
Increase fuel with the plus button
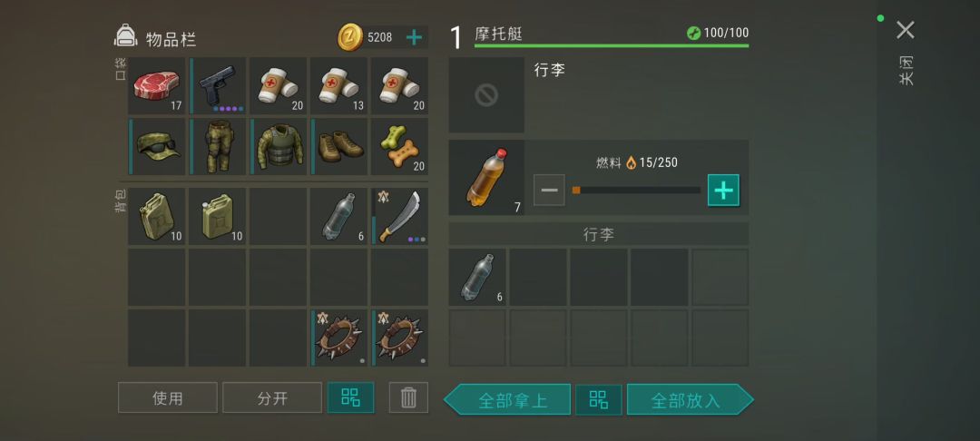(x=723, y=190)
